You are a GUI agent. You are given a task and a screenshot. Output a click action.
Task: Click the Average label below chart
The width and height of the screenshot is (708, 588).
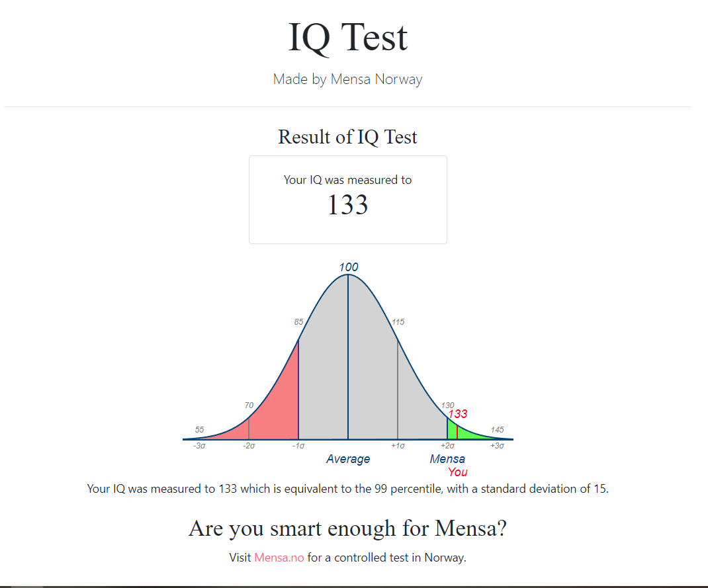[x=348, y=459]
